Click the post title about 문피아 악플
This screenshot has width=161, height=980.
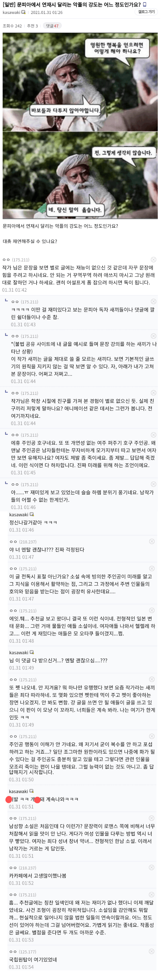[x=72, y=5]
